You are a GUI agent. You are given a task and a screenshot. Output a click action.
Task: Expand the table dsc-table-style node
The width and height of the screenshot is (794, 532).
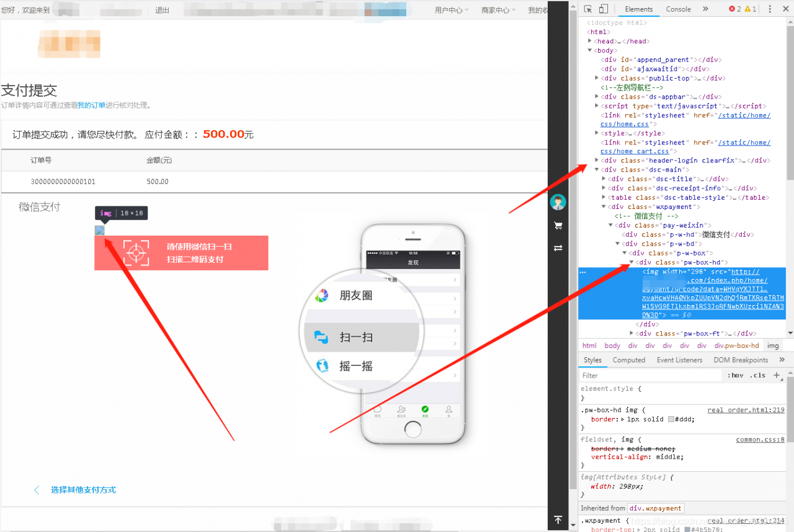pos(604,197)
